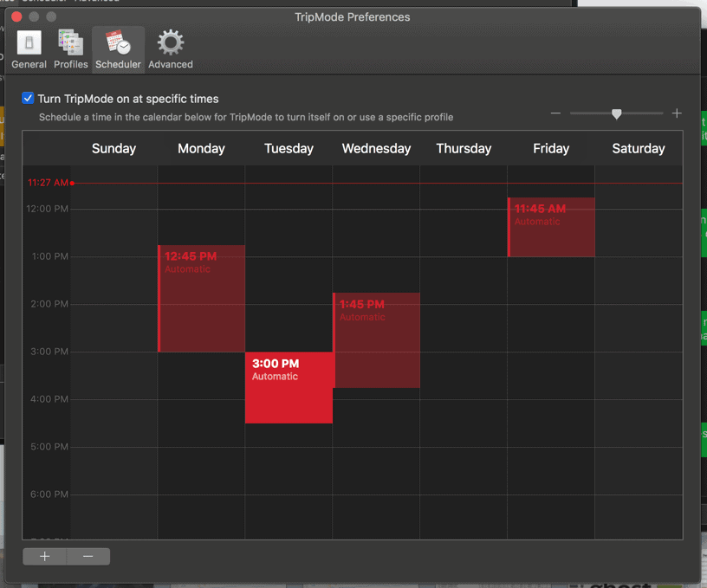Click the 5:00 PM time label

(49, 447)
